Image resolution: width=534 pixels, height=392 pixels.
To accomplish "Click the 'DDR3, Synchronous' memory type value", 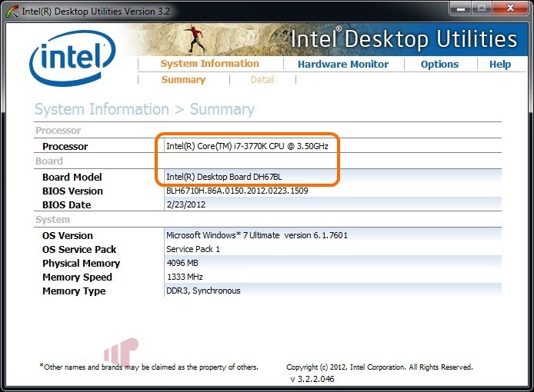I will [203, 291].
